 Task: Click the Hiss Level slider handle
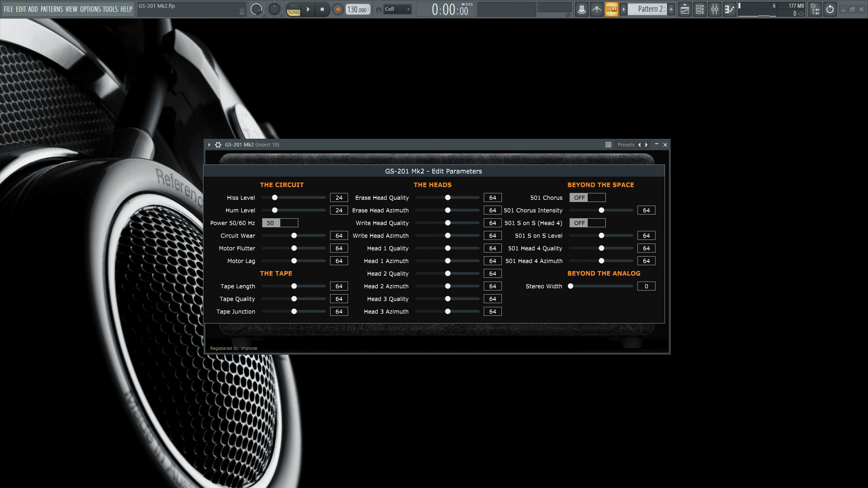pos(274,197)
